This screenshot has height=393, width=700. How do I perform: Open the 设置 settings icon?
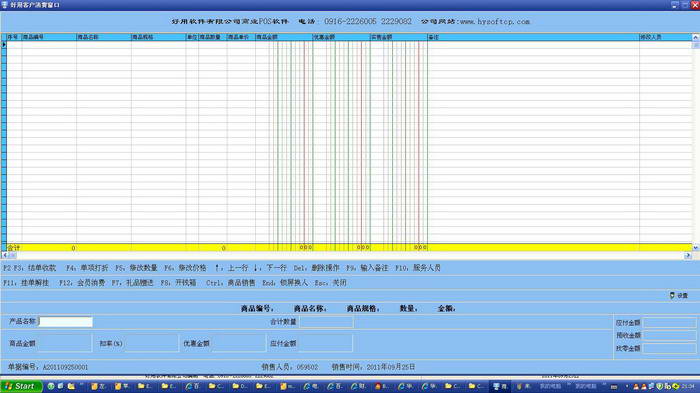click(679, 296)
